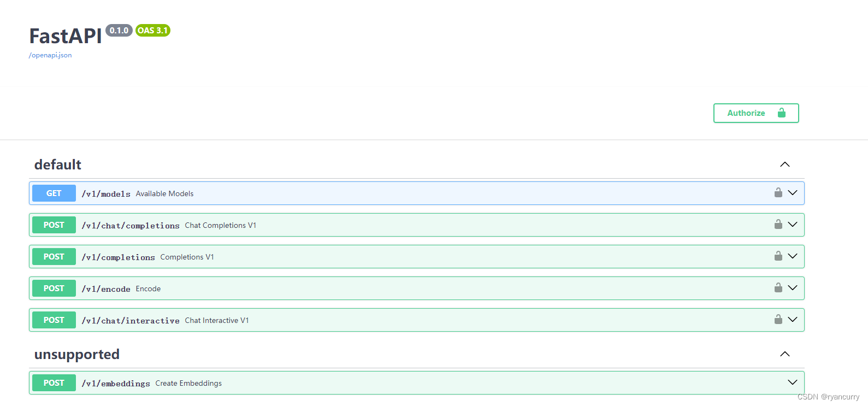
Task: Click POST badge on /v1/encode
Action: [x=54, y=289]
